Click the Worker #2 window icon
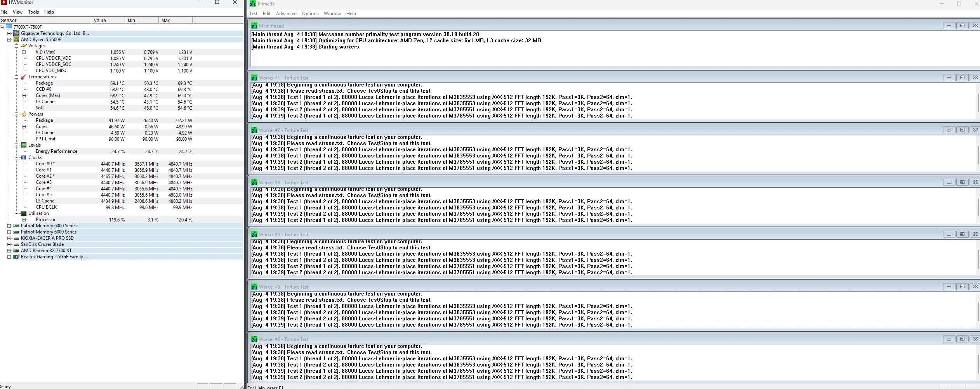 click(254, 130)
